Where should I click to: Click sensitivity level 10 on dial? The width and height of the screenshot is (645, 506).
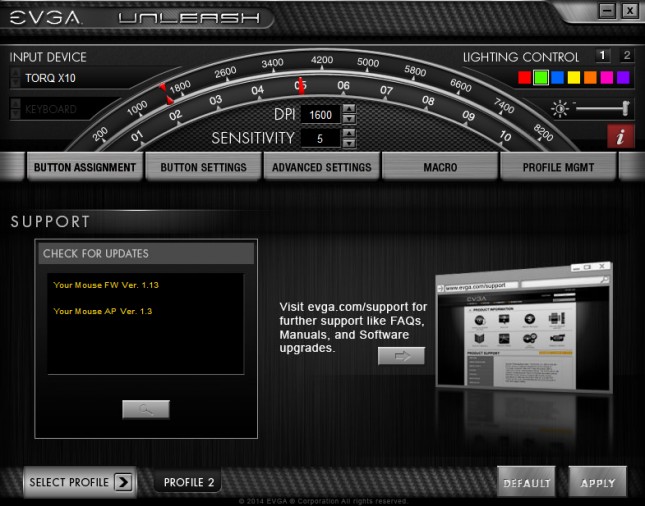point(505,136)
